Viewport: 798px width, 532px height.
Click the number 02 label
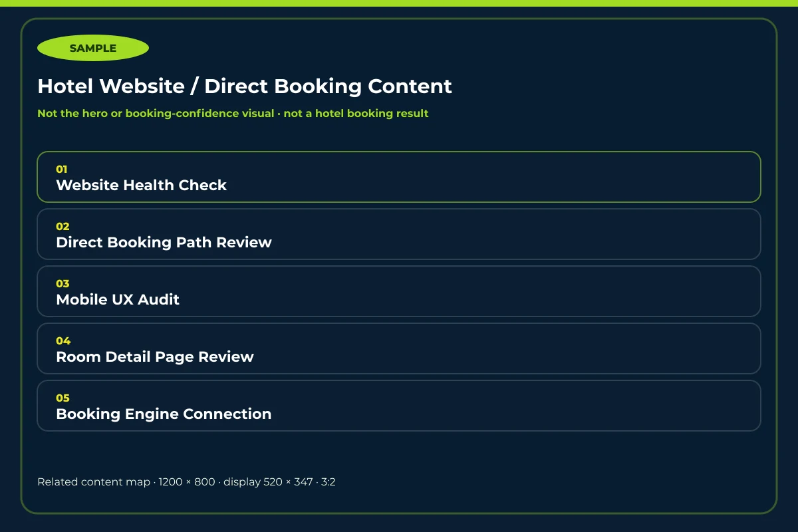click(x=63, y=227)
